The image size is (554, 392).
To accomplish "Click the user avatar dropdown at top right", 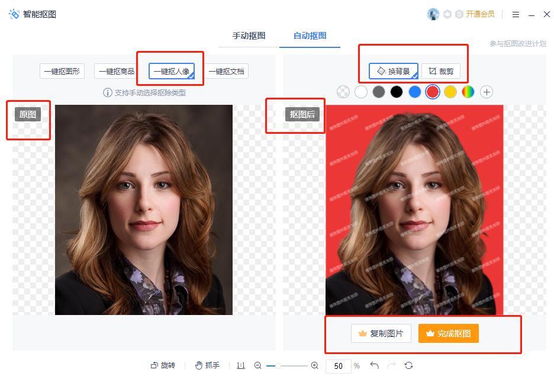I will (x=433, y=13).
